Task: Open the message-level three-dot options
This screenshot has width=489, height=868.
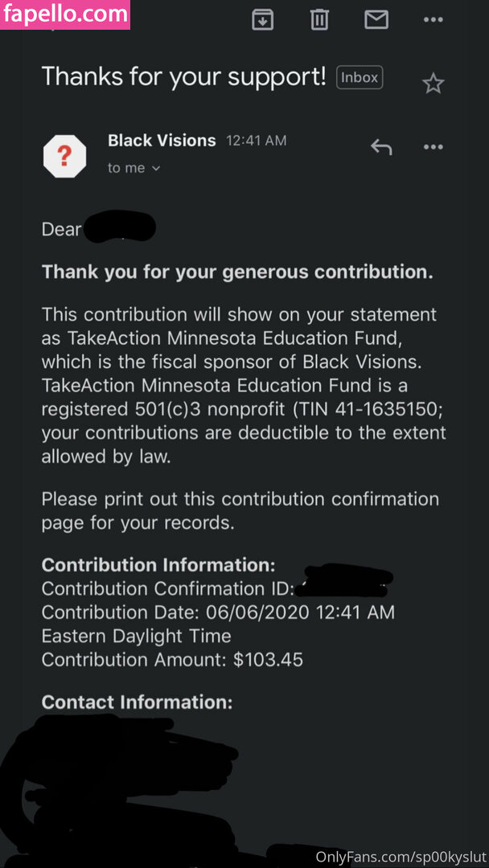Action: pos(434,147)
